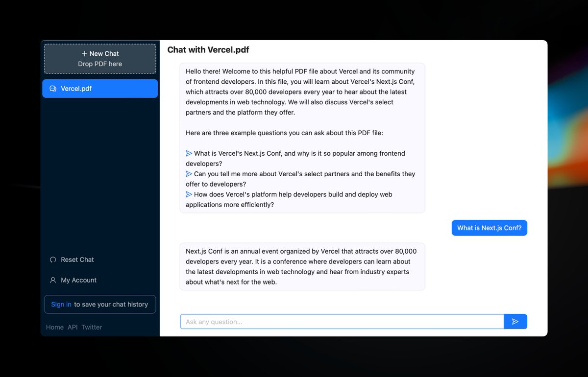Go to the Home footer link

55,327
